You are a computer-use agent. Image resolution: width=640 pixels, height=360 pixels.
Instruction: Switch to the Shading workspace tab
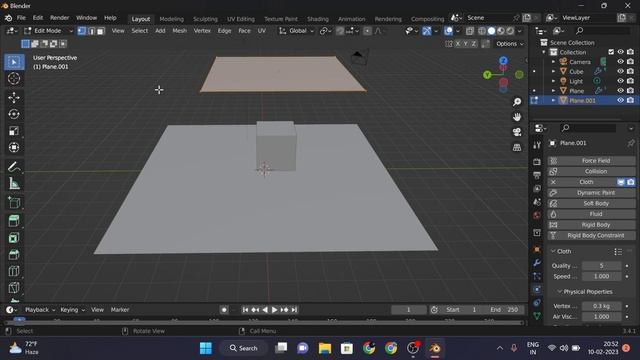click(318, 19)
